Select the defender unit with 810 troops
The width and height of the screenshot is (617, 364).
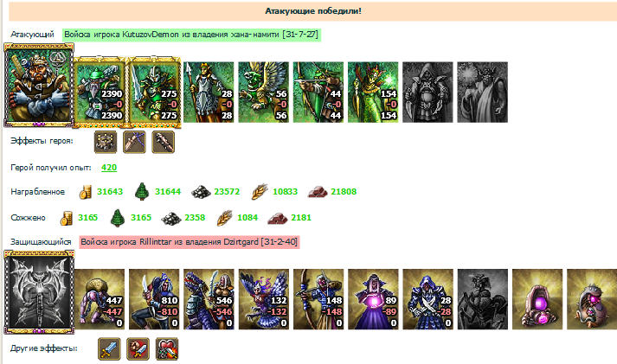(x=154, y=299)
